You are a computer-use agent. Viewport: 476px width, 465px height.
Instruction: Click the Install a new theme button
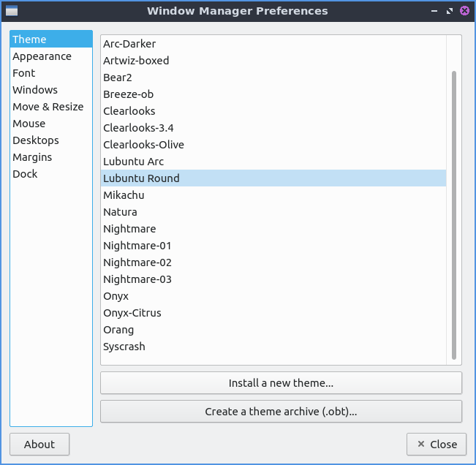point(281,383)
